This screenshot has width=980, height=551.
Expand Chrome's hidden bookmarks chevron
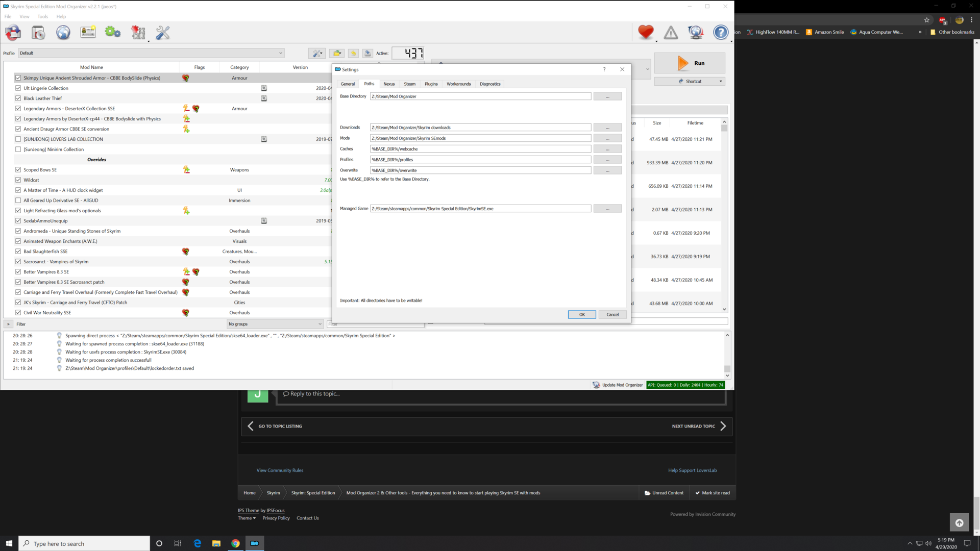920,32
